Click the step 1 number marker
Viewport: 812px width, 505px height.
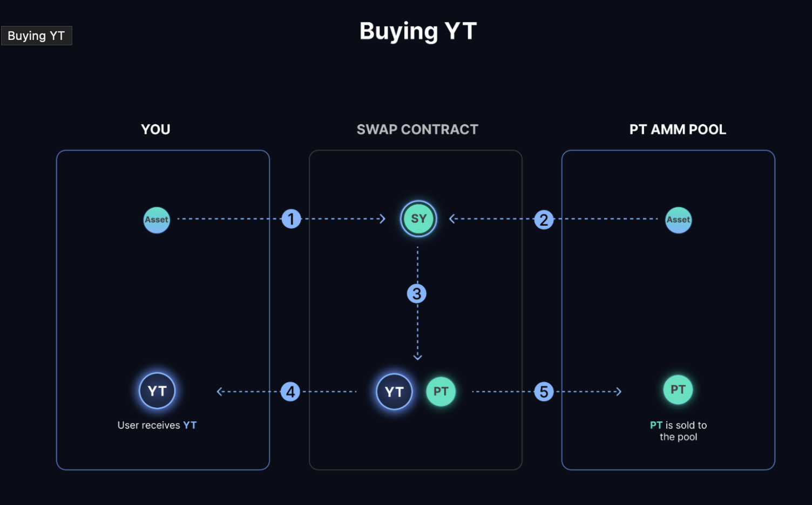click(291, 219)
